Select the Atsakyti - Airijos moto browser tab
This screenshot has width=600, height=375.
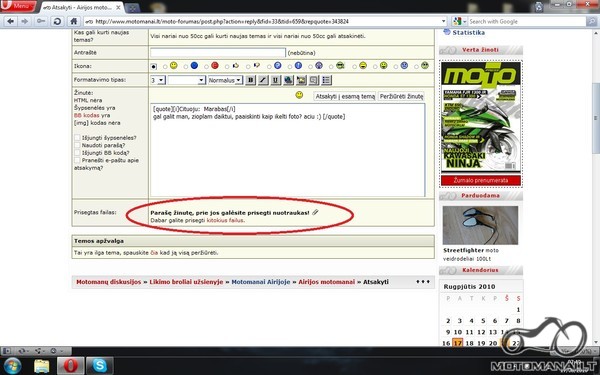pos(81,7)
